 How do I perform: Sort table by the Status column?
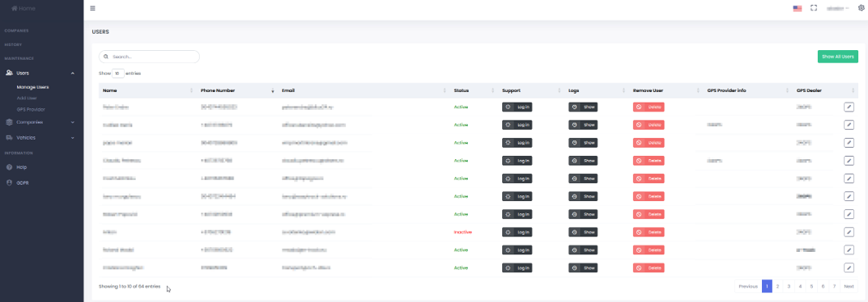473,90
